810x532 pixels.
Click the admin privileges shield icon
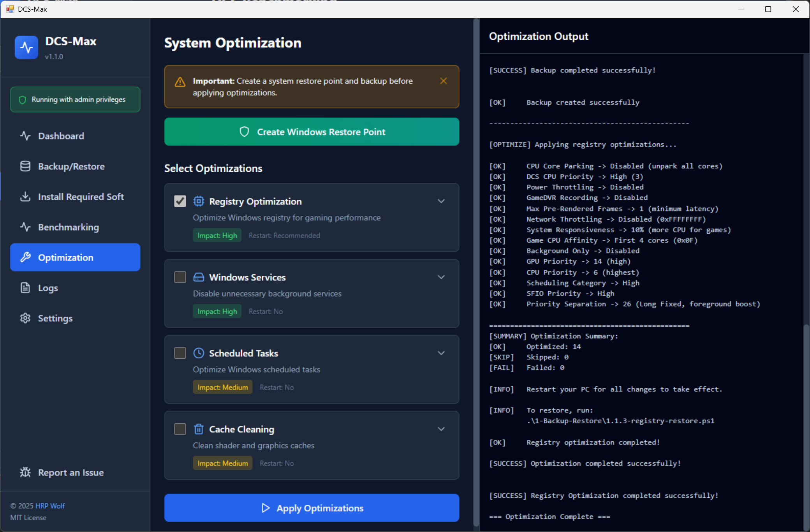click(x=23, y=100)
